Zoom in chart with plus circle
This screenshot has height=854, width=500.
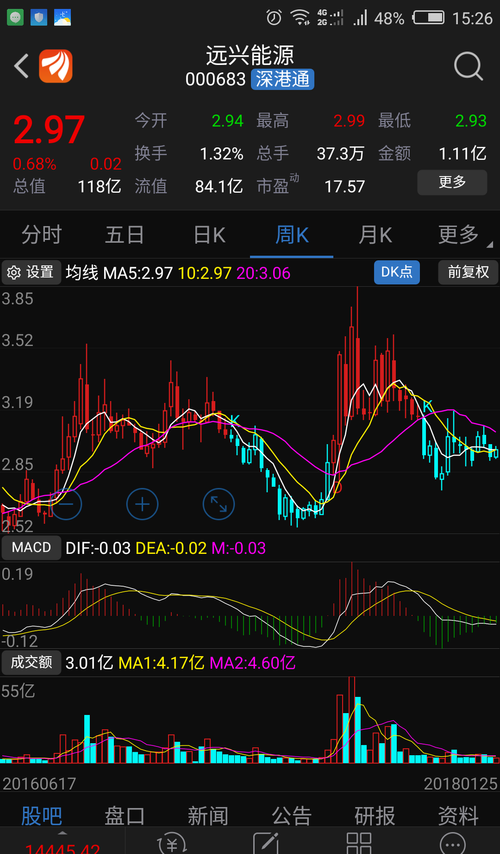coord(142,504)
